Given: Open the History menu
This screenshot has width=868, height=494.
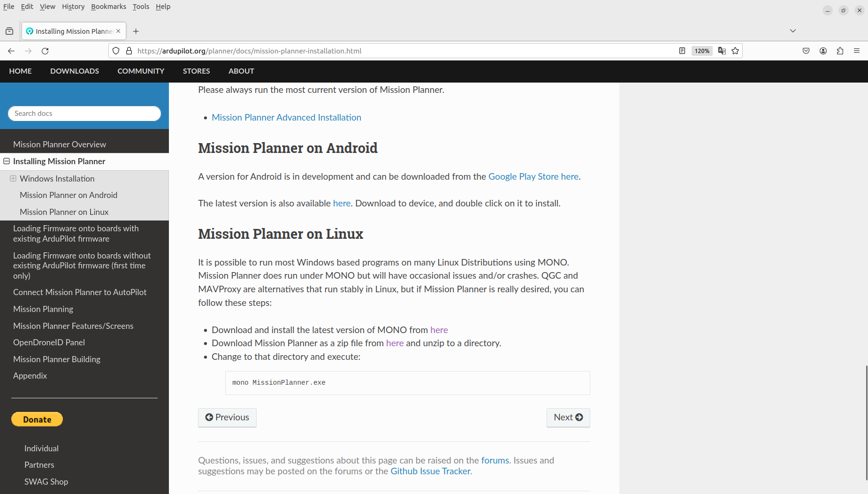Looking at the screenshot, I should (x=73, y=7).
